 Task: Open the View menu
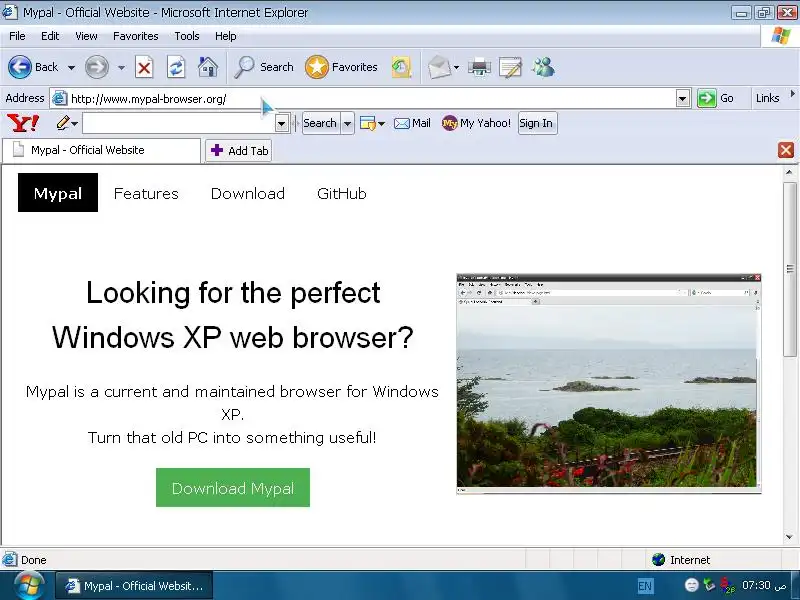pyautogui.click(x=86, y=36)
